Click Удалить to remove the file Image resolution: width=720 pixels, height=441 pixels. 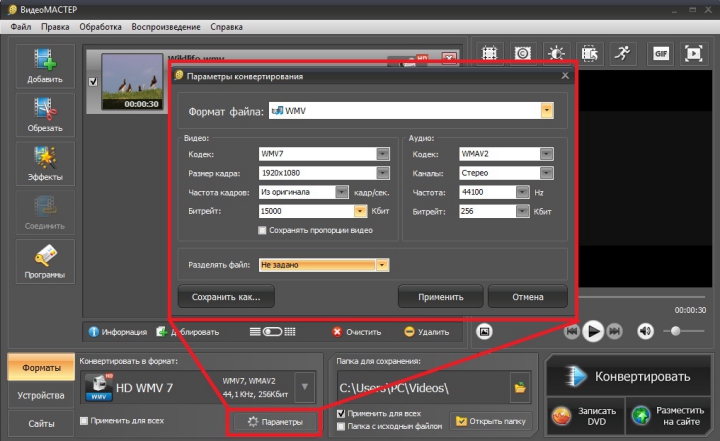[x=427, y=332]
